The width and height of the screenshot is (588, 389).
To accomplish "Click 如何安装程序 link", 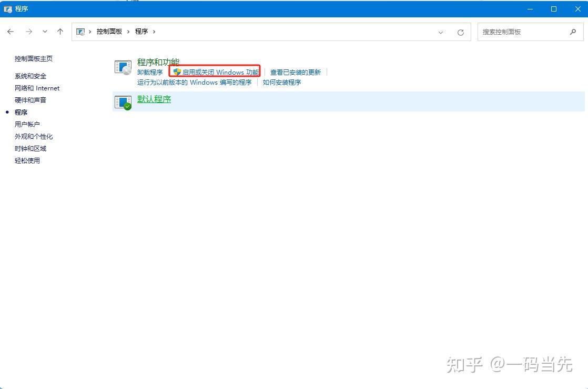I will click(281, 82).
